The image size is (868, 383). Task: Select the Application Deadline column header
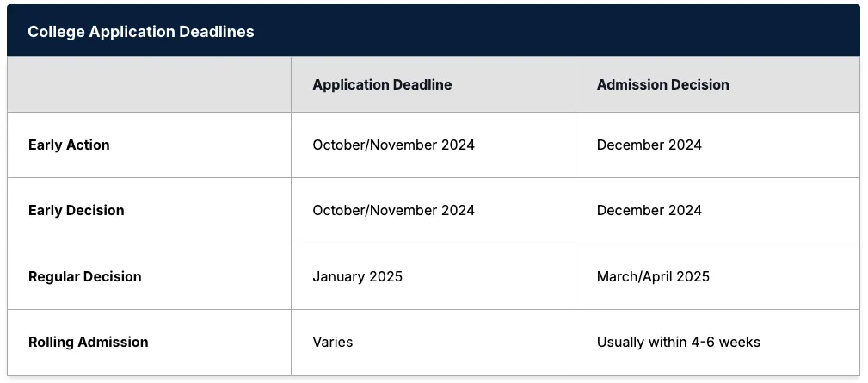tap(382, 84)
